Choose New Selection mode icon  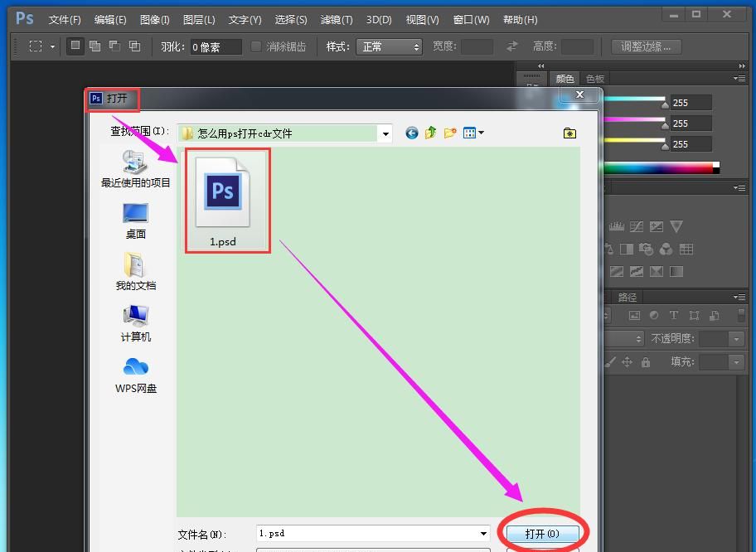(x=75, y=46)
